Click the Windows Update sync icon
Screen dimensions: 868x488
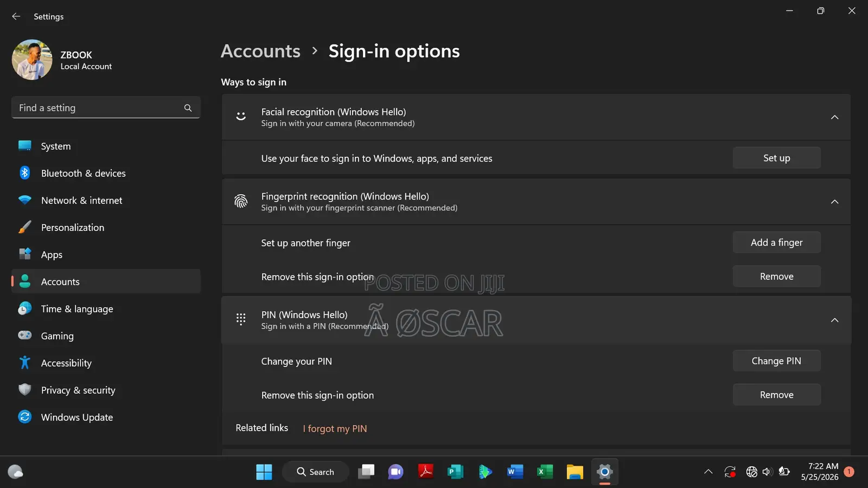[25, 416]
